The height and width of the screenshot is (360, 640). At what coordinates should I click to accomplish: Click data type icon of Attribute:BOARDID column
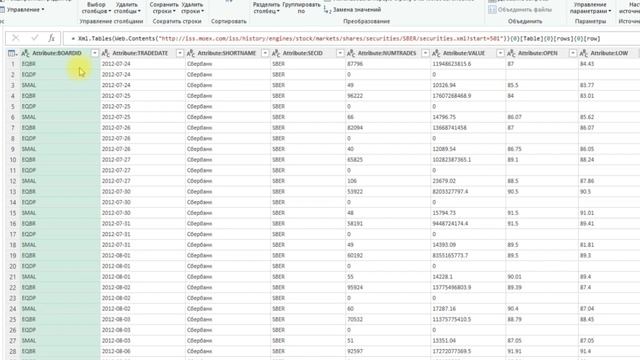click(x=25, y=53)
